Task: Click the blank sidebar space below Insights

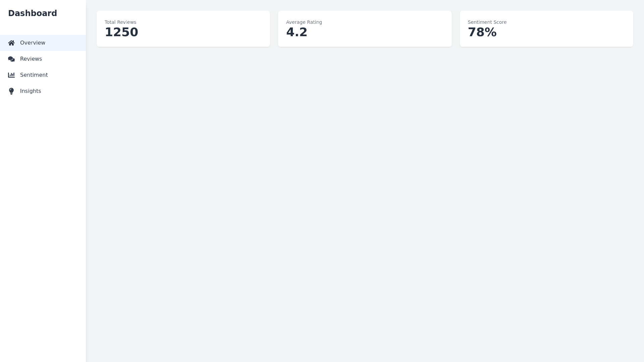Action: coord(43,218)
